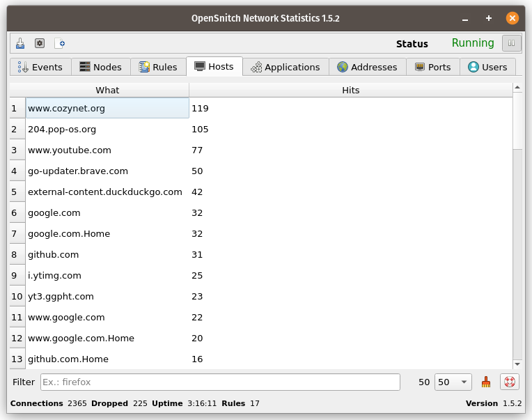Select the go-updater.brave.com host entry
The width and height of the screenshot is (532, 420).
(77, 171)
